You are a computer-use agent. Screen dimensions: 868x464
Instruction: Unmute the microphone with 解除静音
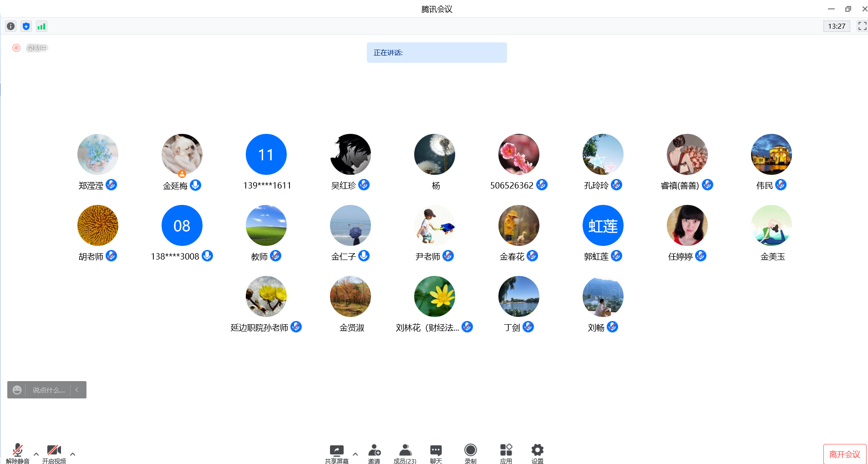coord(17,454)
